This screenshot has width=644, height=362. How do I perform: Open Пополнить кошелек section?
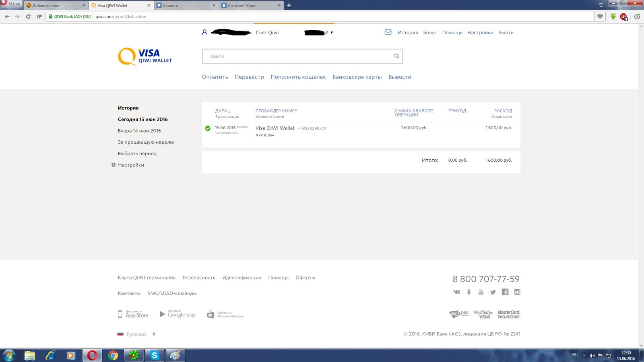pos(298,77)
